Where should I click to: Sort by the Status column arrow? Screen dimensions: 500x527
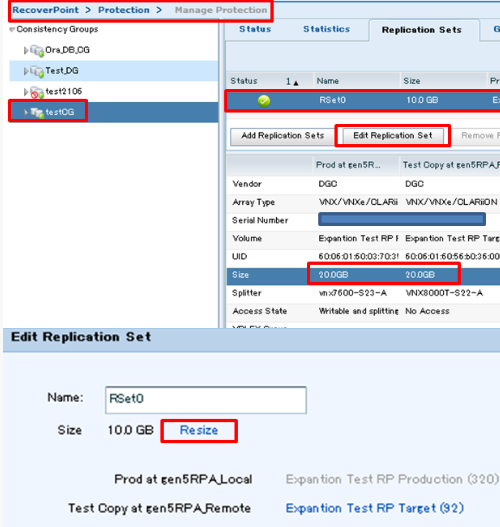(296, 83)
